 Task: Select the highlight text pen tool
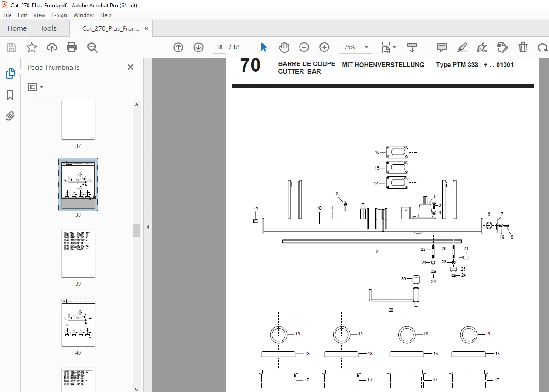pyautogui.click(x=462, y=47)
